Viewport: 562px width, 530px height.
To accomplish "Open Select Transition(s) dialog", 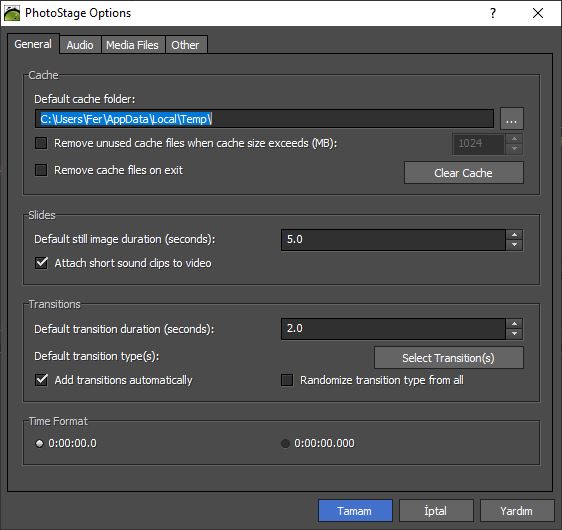I will (x=448, y=358).
